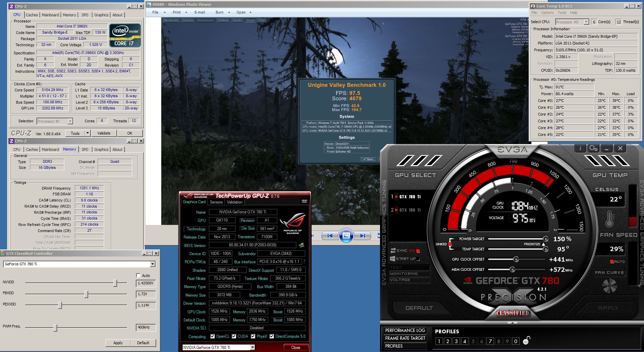
Task: Open File menu in Windows Photo Viewer
Action: click(x=159, y=12)
